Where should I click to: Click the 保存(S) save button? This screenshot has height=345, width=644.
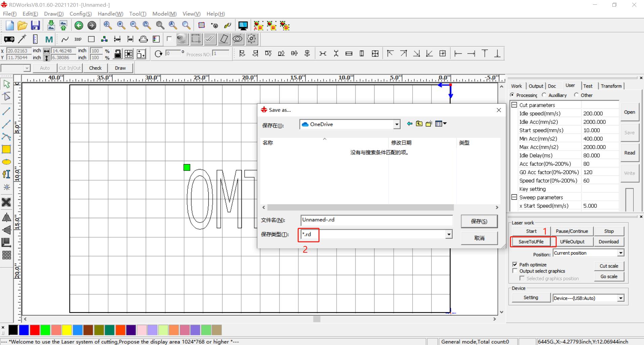coord(479,221)
